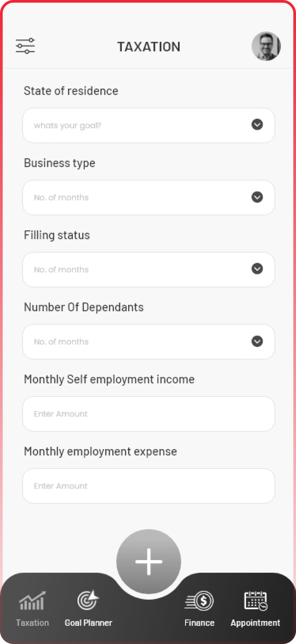
Task: Click the Taxation bar chart icon
Action: point(32,601)
